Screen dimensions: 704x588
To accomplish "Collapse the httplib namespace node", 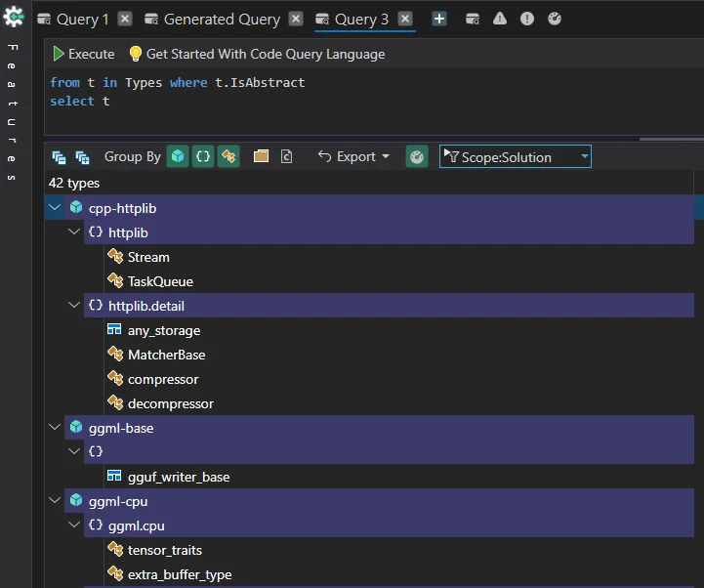I will point(74,231).
